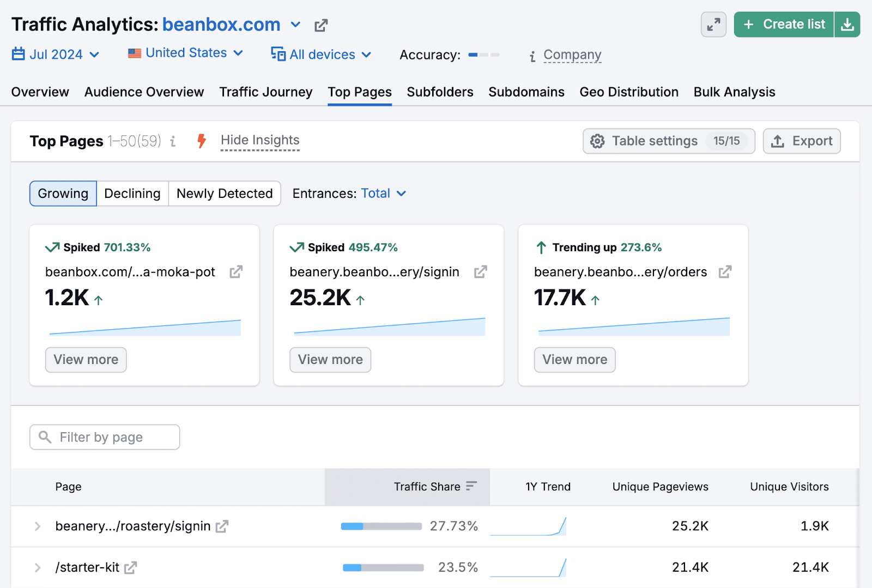The height and width of the screenshot is (588, 872).
Task: Click the beanery.../roastery/signin page link
Action: [x=133, y=526]
